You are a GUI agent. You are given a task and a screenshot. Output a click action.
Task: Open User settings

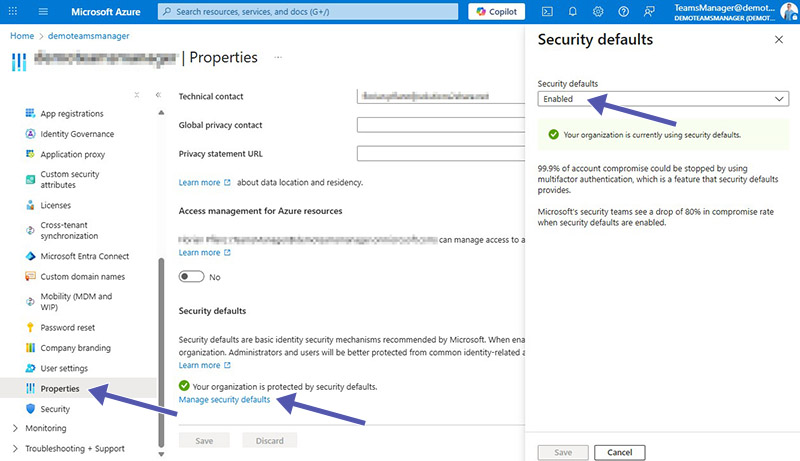click(x=64, y=368)
